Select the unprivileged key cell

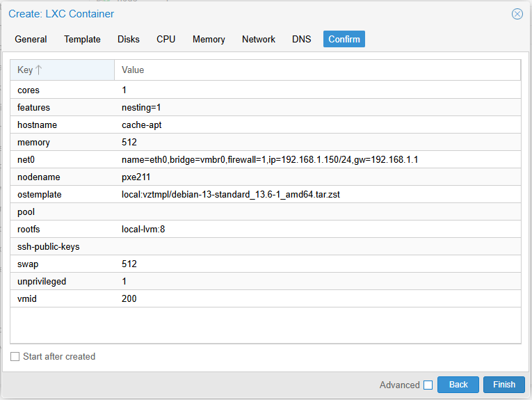tap(63, 281)
